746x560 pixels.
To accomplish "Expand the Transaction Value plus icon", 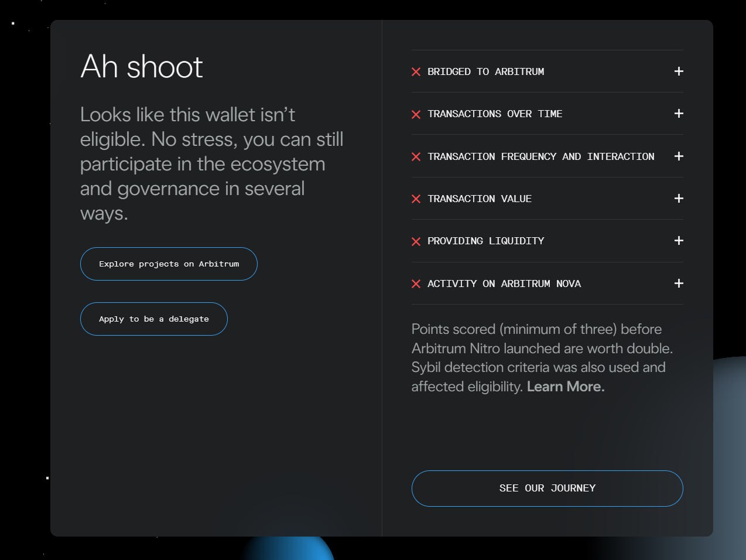I will pos(679,199).
